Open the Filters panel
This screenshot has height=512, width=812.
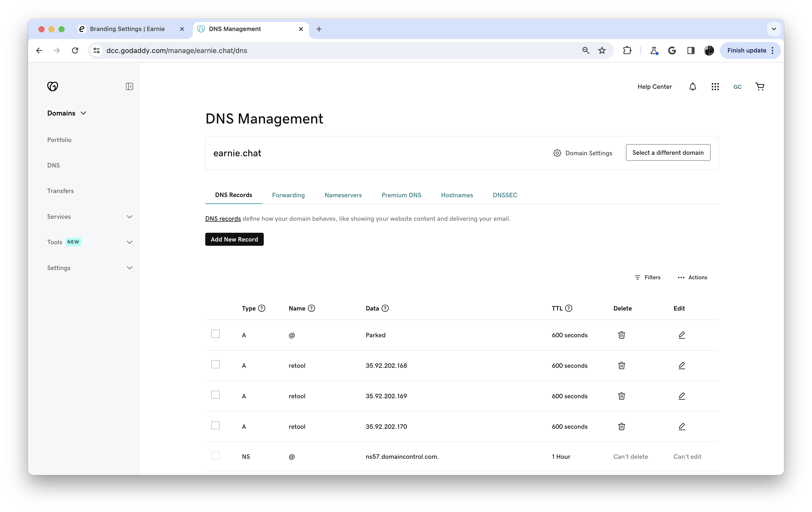pyautogui.click(x=647, y=277)
